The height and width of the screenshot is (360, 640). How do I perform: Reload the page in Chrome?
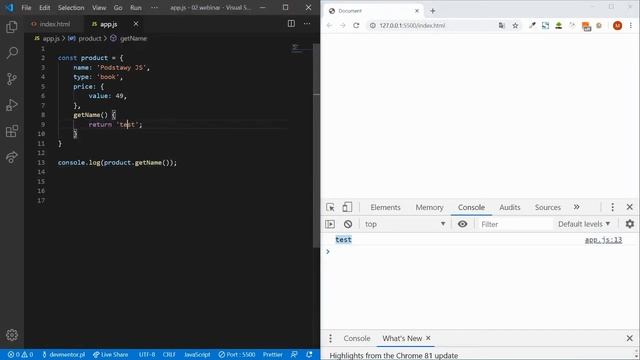point(356,25)
